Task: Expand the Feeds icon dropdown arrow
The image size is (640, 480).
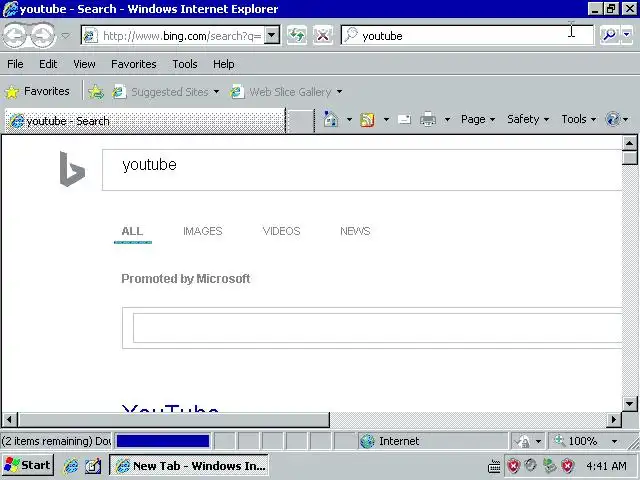Action: point(386,120)
